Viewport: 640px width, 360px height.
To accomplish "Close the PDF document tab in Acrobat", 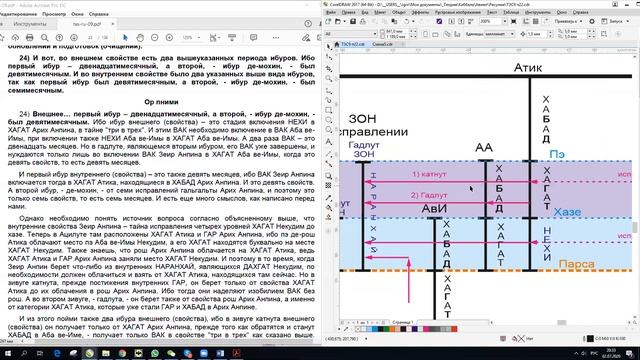I will pyautogui.click(x=113, y=24).
